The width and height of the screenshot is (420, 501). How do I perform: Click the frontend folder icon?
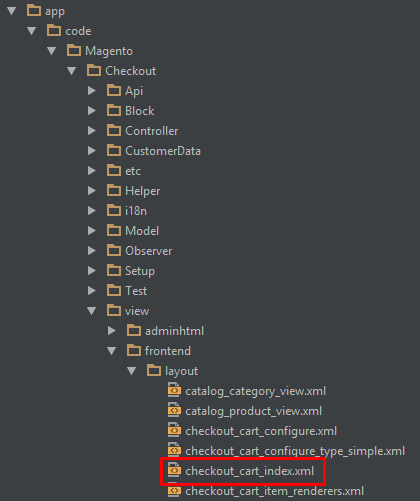click(134, 350)
